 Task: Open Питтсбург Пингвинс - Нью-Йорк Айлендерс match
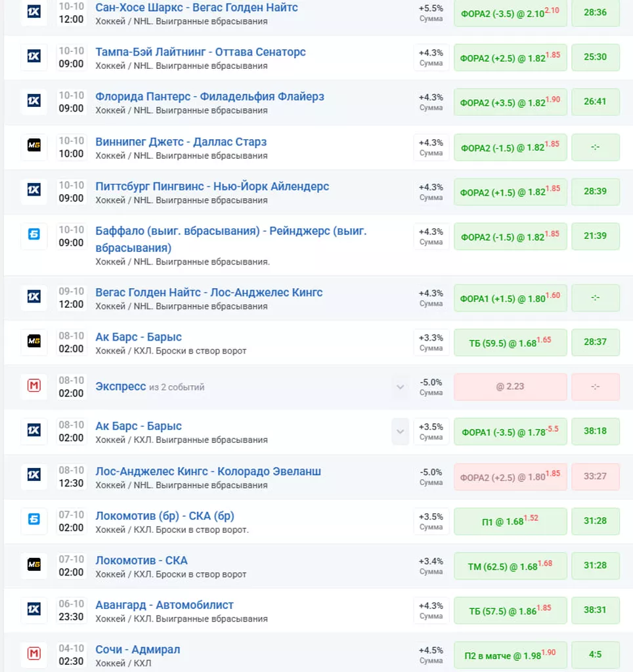click(212, 186)
